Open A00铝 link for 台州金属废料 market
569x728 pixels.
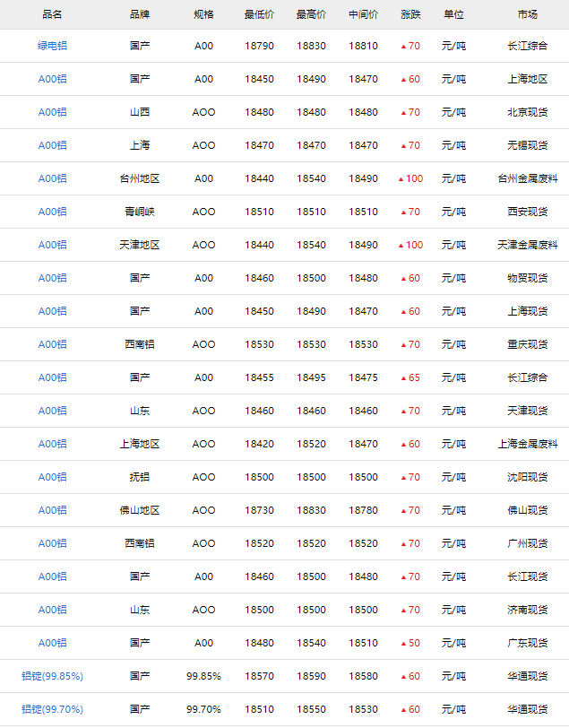(x=52, y=178)
